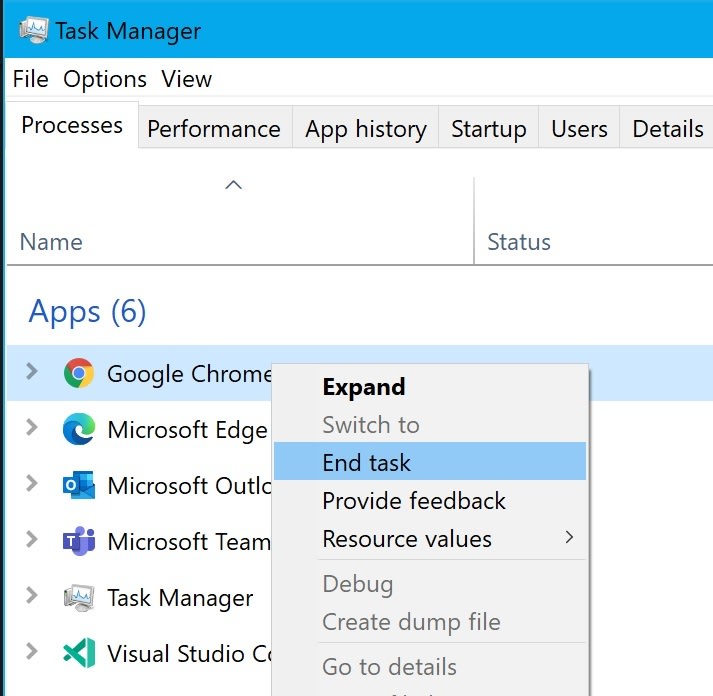713x696 pixels.
Task: Switch to the App history tab
Action: 366,129
